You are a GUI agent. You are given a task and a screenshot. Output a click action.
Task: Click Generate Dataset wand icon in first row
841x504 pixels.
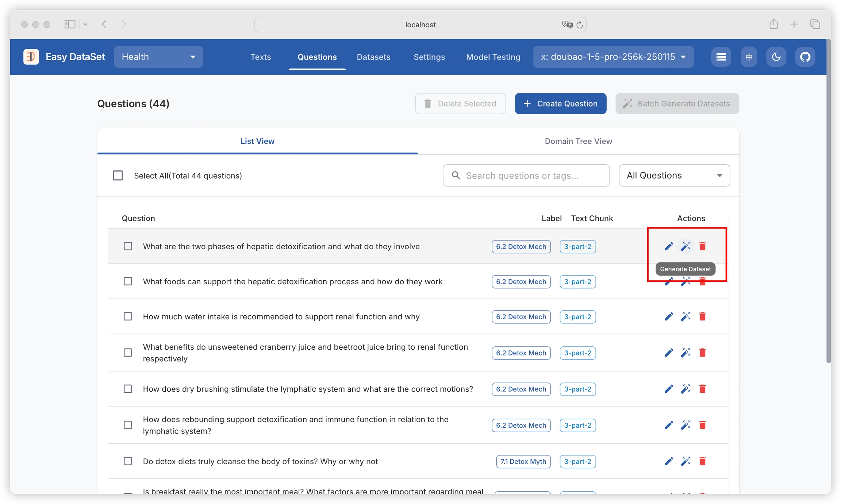pyautogui.click(x=686, y=246)
